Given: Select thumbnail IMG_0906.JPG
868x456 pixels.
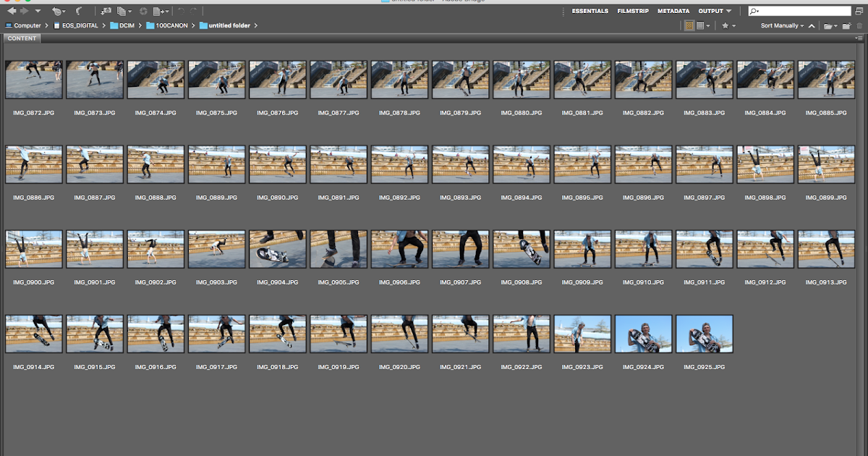Looking at the screenshot, I should point(400,249).
